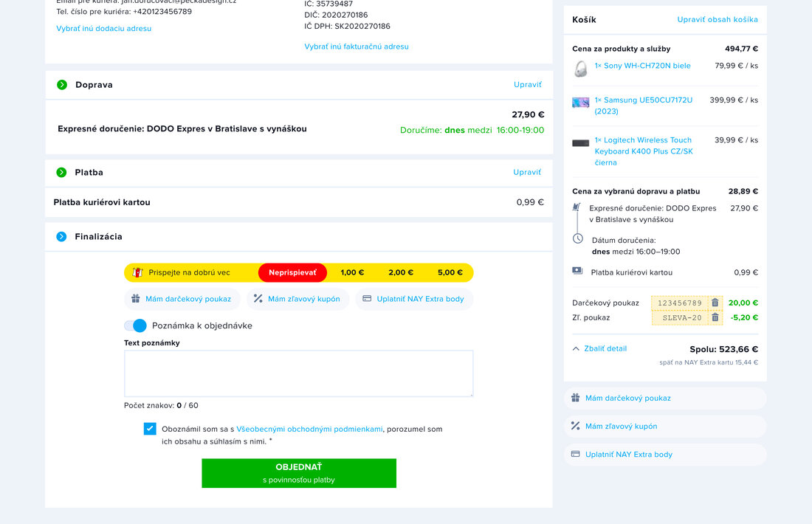Click Upraviť in the Doprava section

527,85
